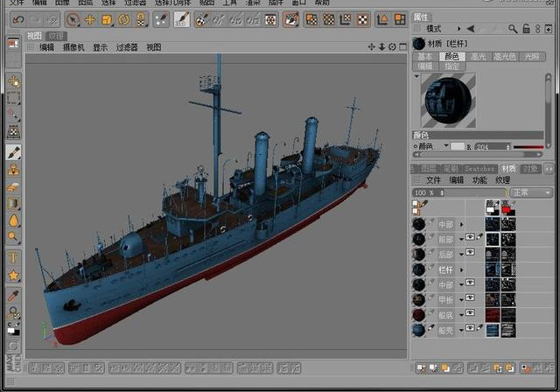Click the Undo arrow icon
This screenshot has width=560, height=392.
tap(18, 19)
